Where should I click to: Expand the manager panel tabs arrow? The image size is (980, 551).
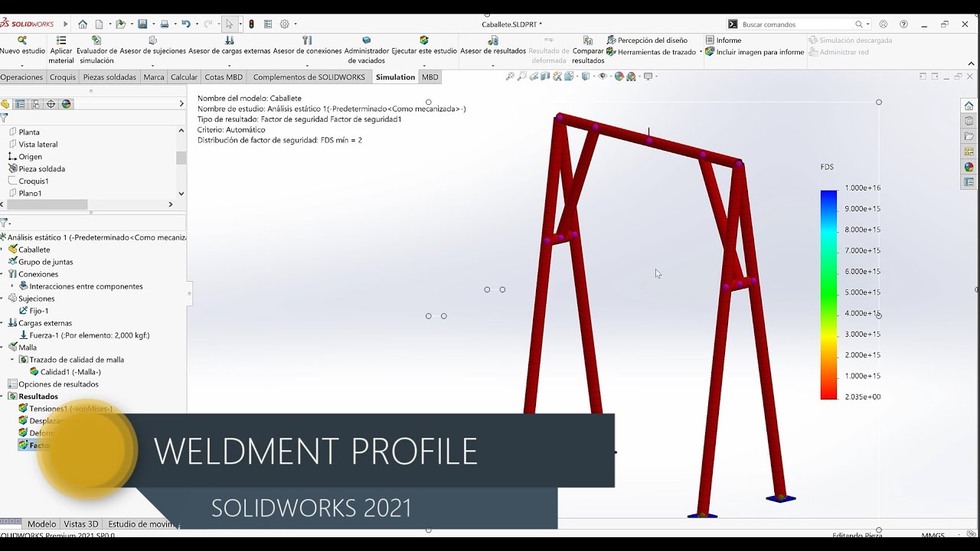[181, 104]
